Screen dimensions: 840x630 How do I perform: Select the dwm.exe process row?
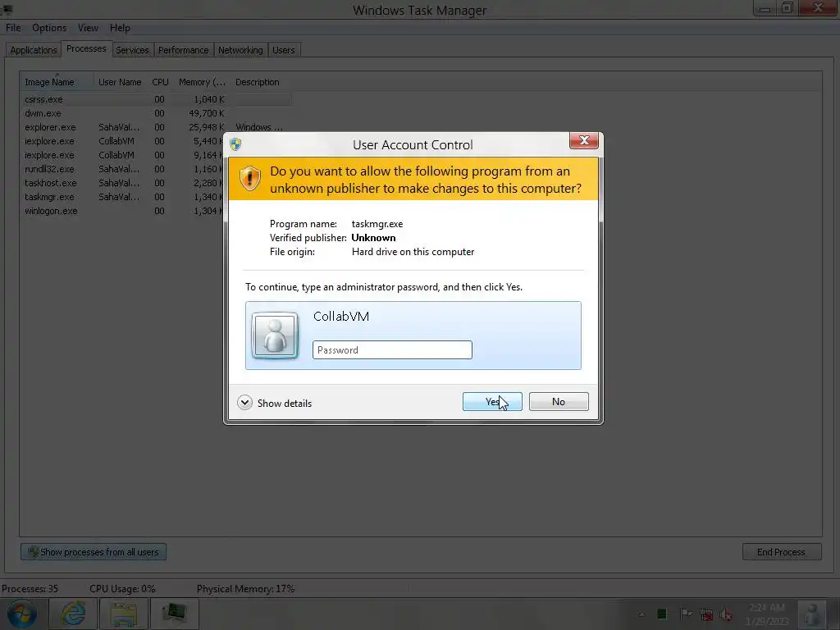point(156,113)
